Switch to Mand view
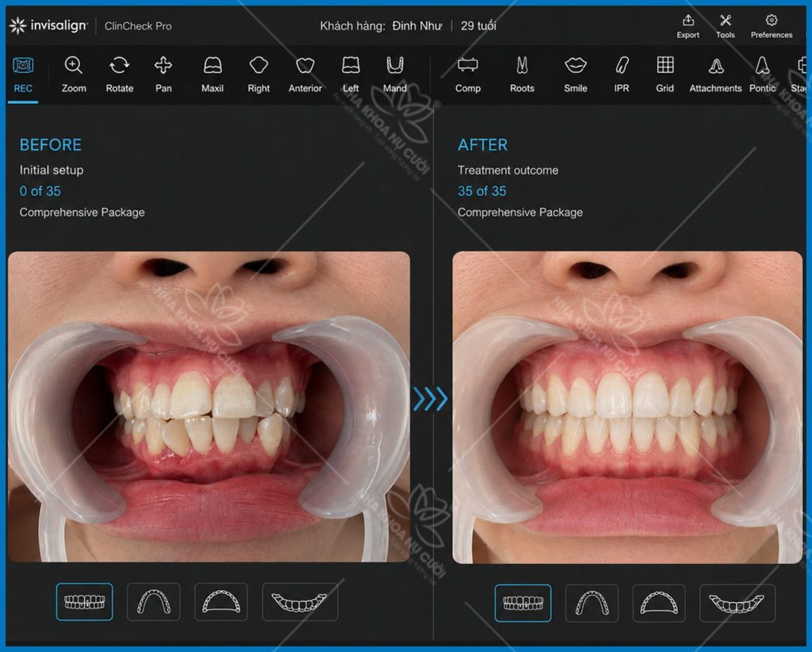 (395, 75)
